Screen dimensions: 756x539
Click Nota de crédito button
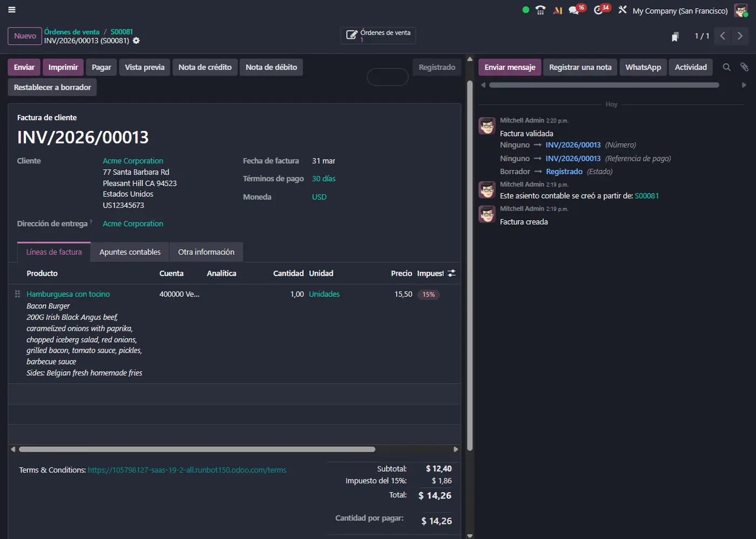(x=205, y=67)
